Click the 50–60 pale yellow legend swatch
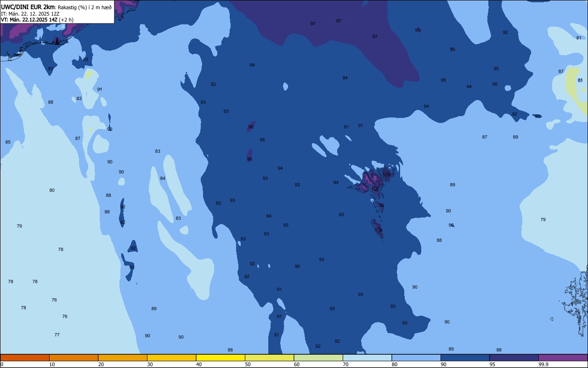Screen dimensions: 588x368 pos(269,357)
